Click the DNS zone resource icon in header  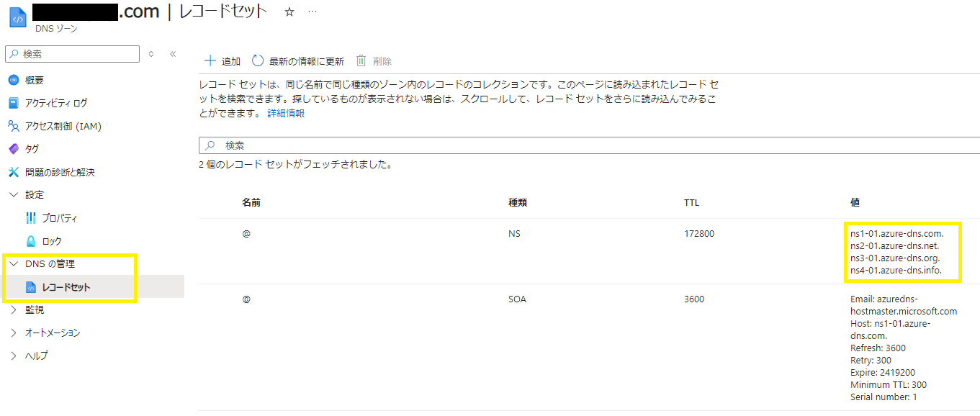coord(17,17)
